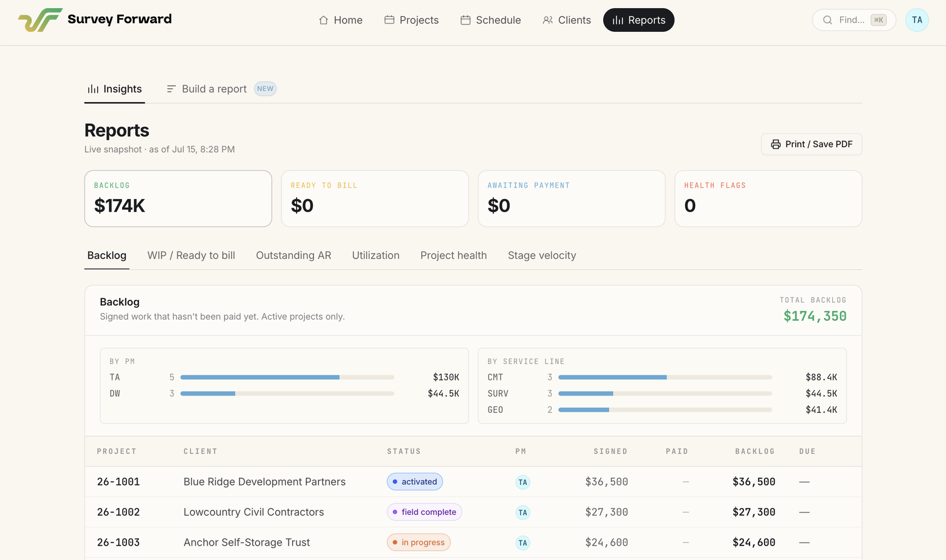Select the Health Flags summary card
This screenshot has height=560, width=946.
pos(768,198)
